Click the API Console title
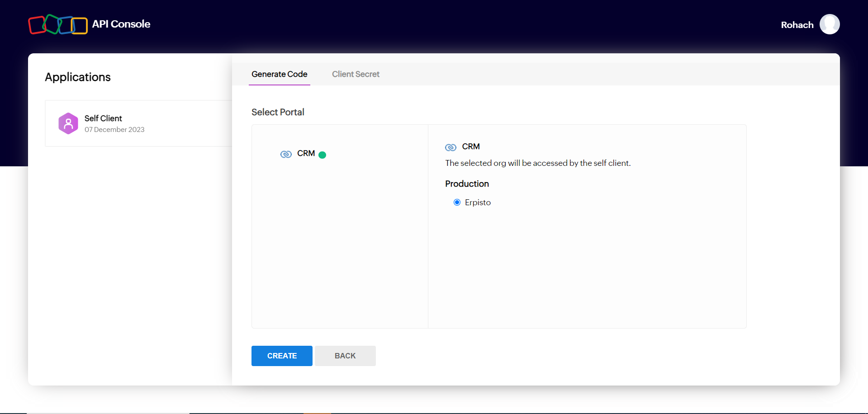Viewport: 868px width, 414px height. [x=121, y=24]
